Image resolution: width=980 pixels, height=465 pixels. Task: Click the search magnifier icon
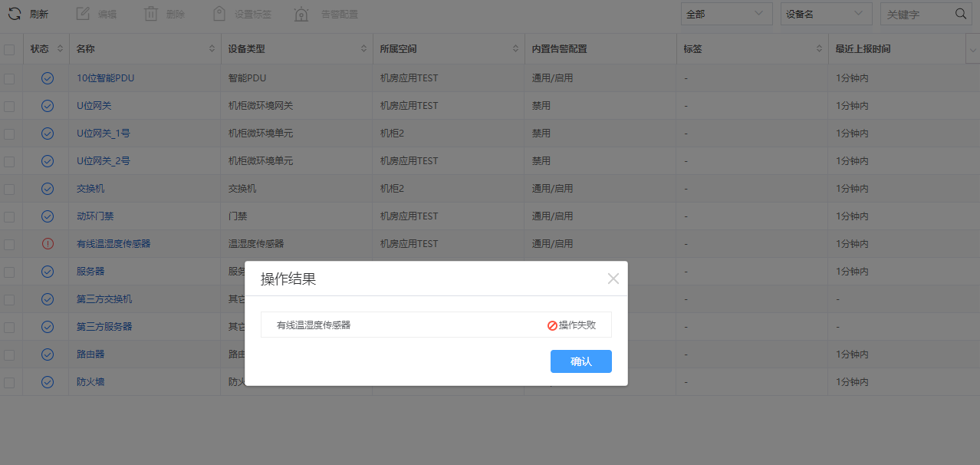(x=960, y=14)
